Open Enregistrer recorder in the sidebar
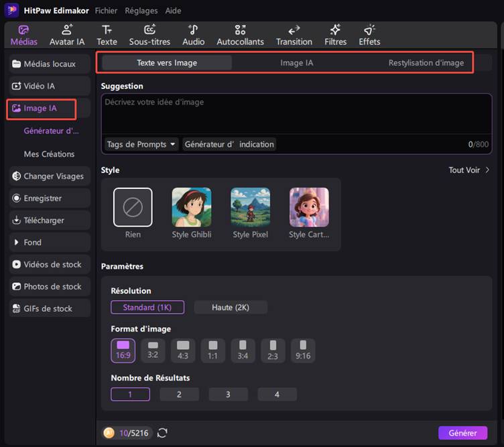The width and height of the screenshot is (504, 447). (x=50, y=198)
